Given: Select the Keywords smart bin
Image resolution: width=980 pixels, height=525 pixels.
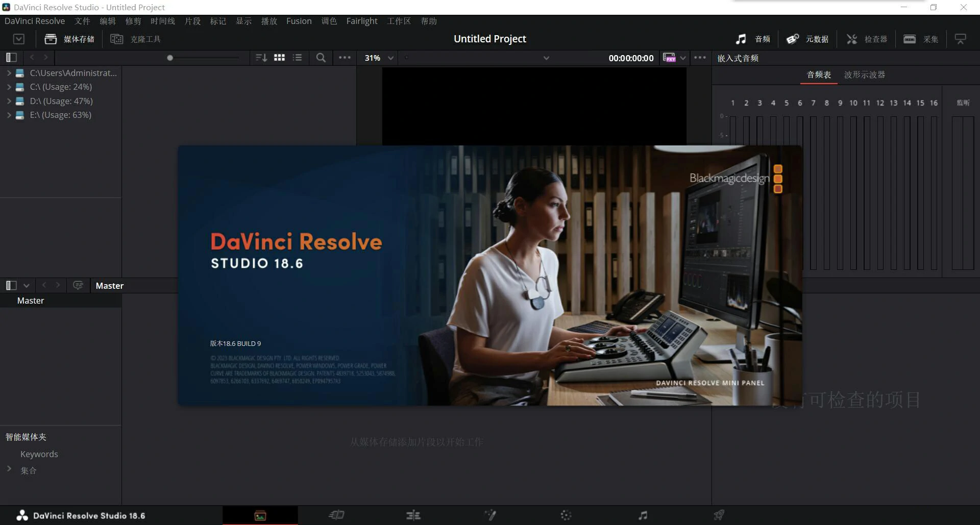Looking at the screenshot, I should coord(39,454).
